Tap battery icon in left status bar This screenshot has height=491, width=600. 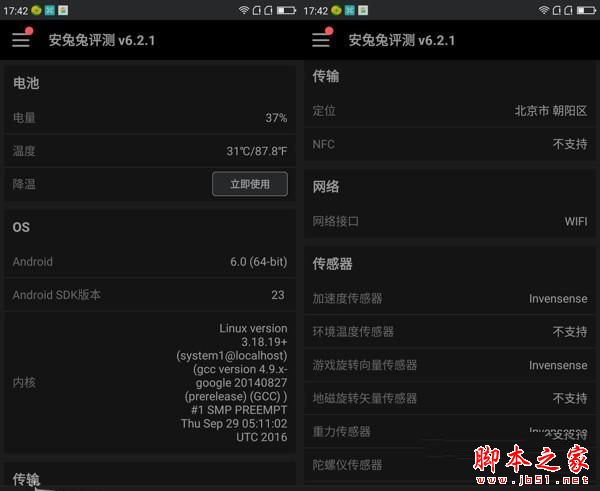286,10
